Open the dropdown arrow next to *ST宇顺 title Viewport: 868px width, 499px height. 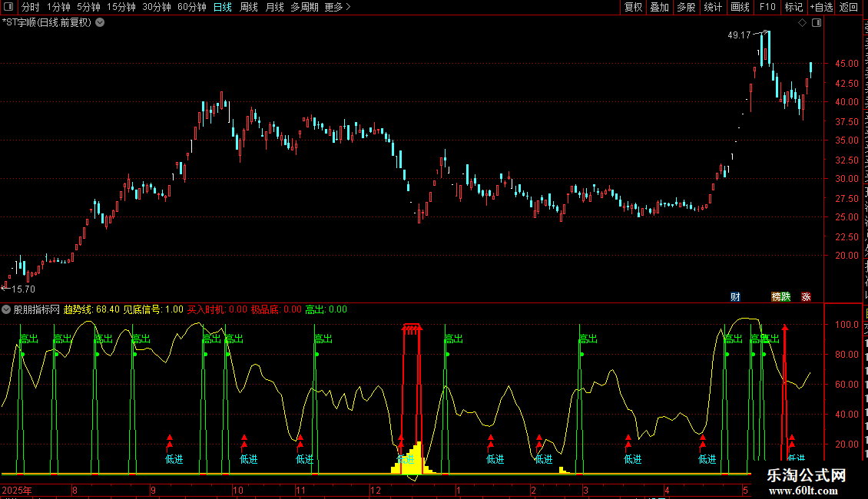[x=100, y=23]
